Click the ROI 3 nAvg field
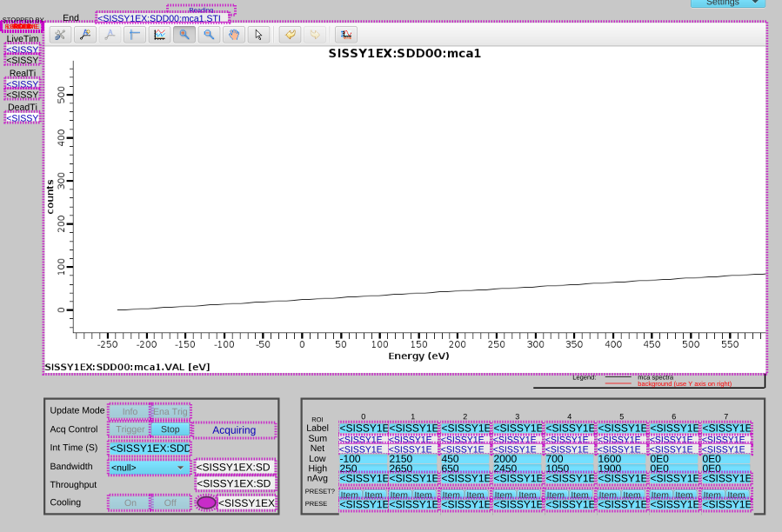The image size is (782, 532). tap(518, 479)
